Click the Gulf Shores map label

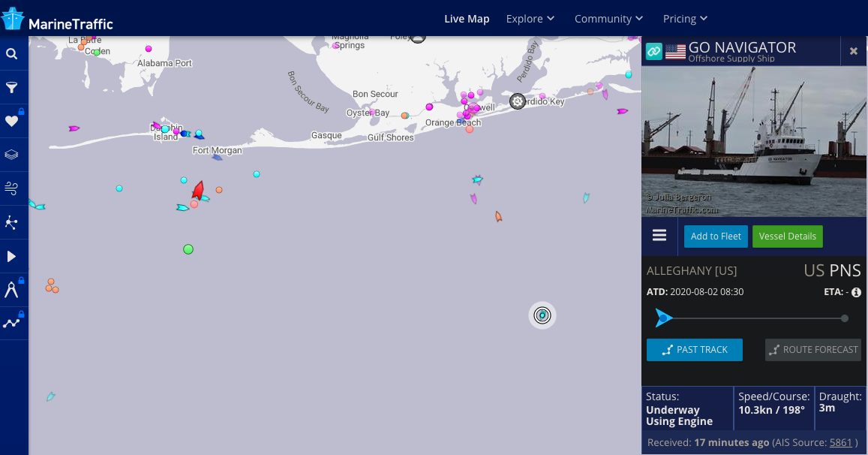(390, 137)
